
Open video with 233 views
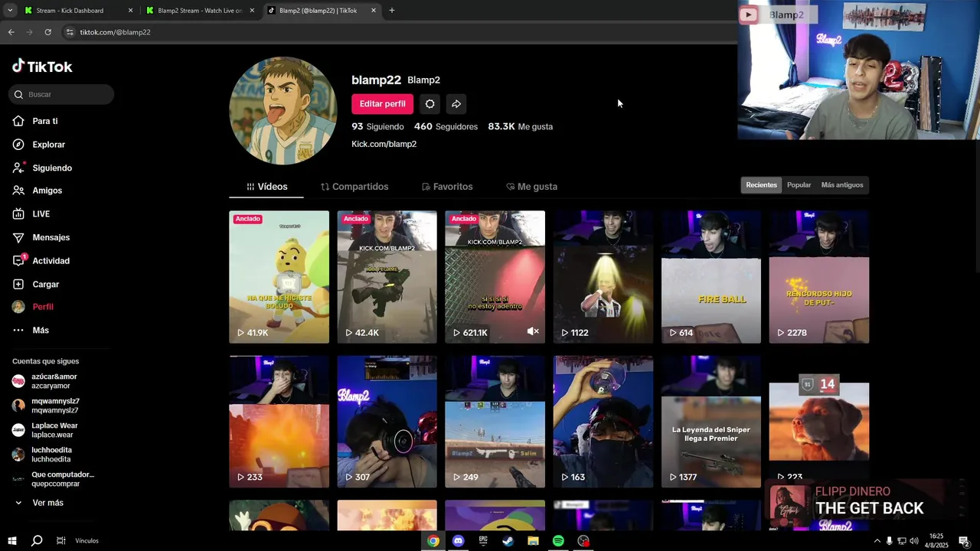[x=279, y=422]
